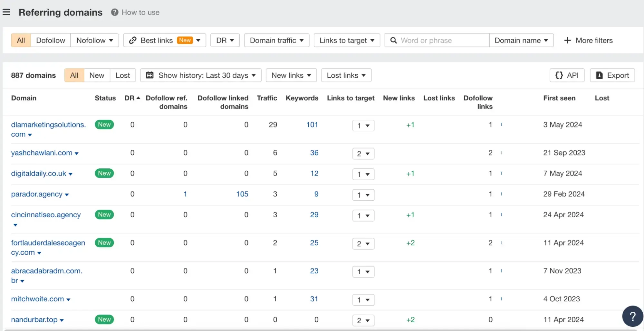Open the hamburger menu icon
The height and width of the screenshot is (331, 644).
[6, 12]
